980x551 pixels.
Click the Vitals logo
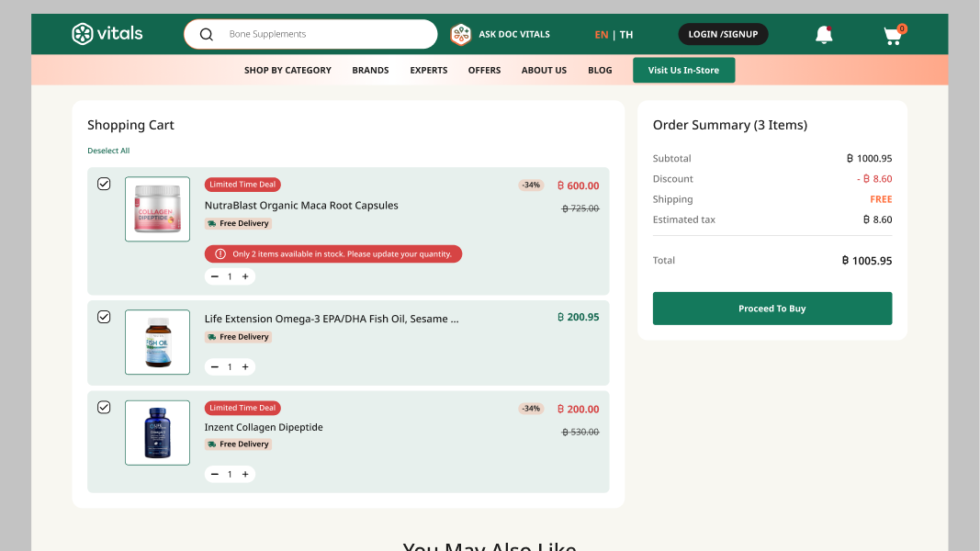tap(107, 34)
